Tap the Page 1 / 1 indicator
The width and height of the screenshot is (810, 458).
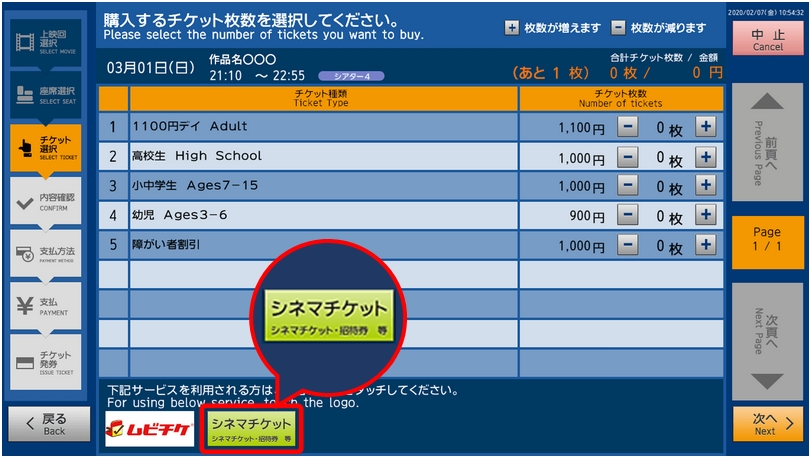[x=767, y=242]
